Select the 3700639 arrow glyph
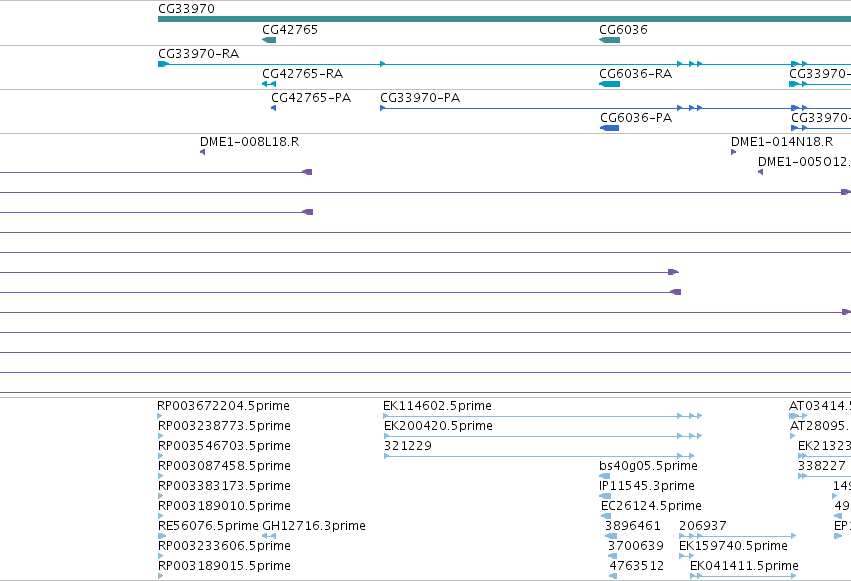The height and width of the screenshot is (581, 851). click(612, 556)
